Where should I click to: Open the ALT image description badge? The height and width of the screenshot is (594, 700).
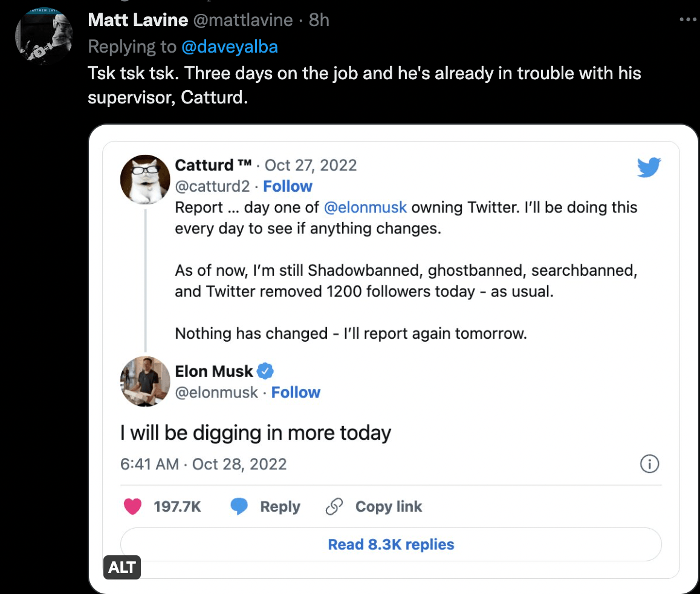(x=122, y=568)
